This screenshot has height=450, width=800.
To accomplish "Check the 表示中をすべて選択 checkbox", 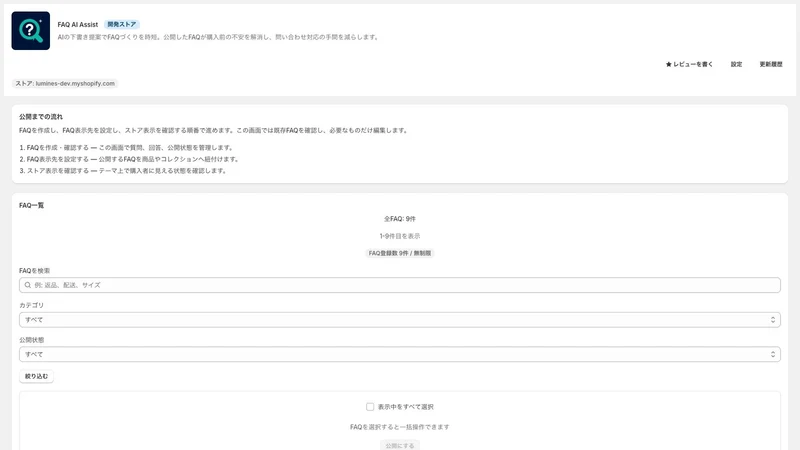I will pos(370,407).
